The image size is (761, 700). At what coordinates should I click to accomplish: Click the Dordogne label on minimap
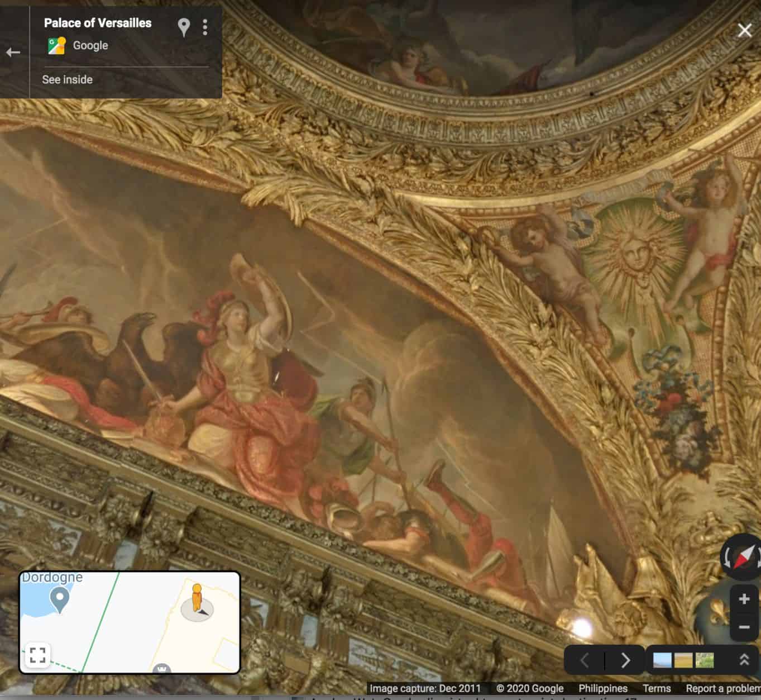[52, 577]
